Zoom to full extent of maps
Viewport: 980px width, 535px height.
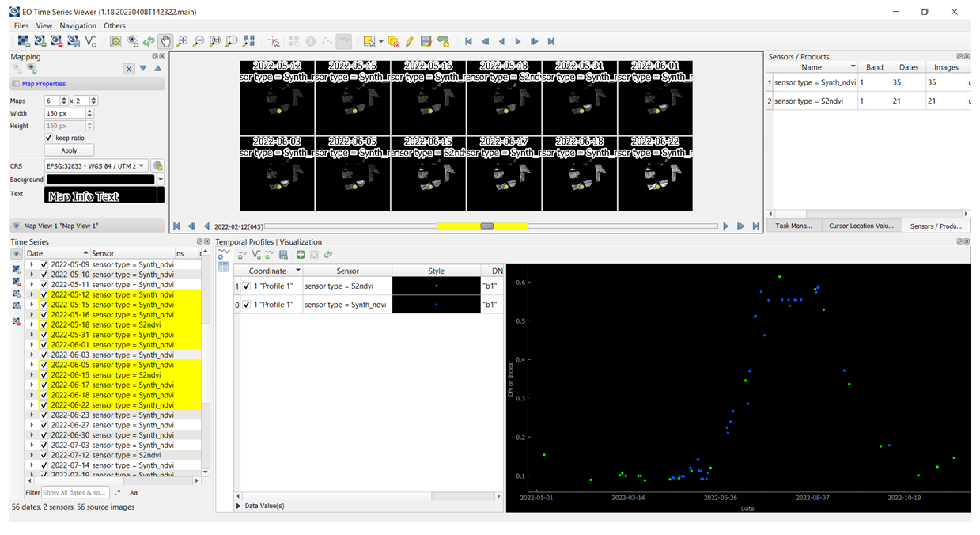231,41
